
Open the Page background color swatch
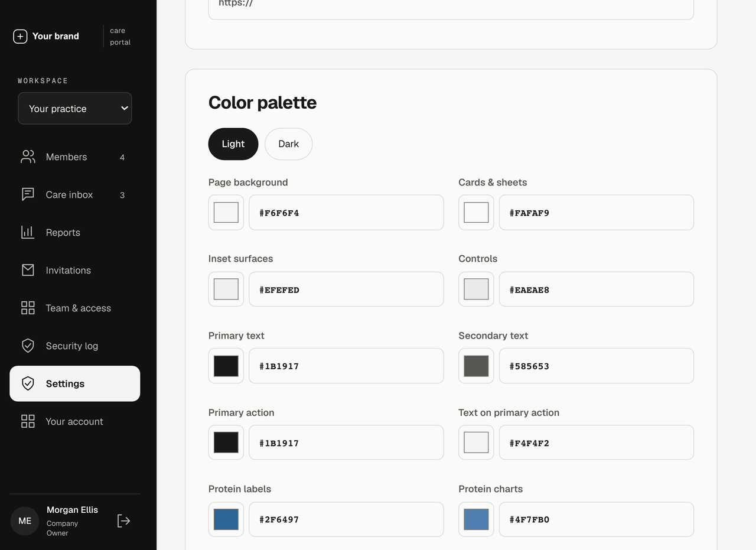[226, 213]
